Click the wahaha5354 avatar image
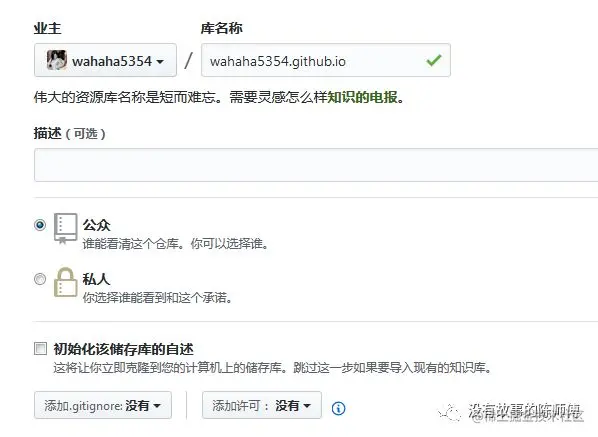The width and height of the screenshot is (598, 437). coord(57,60)
